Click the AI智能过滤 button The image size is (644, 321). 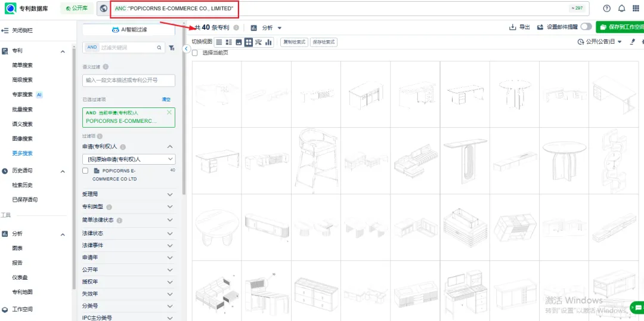click(129, 30)
